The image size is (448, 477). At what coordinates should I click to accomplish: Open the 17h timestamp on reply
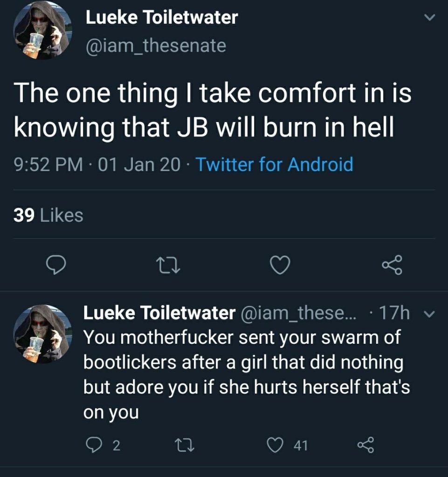click(394, 313)
